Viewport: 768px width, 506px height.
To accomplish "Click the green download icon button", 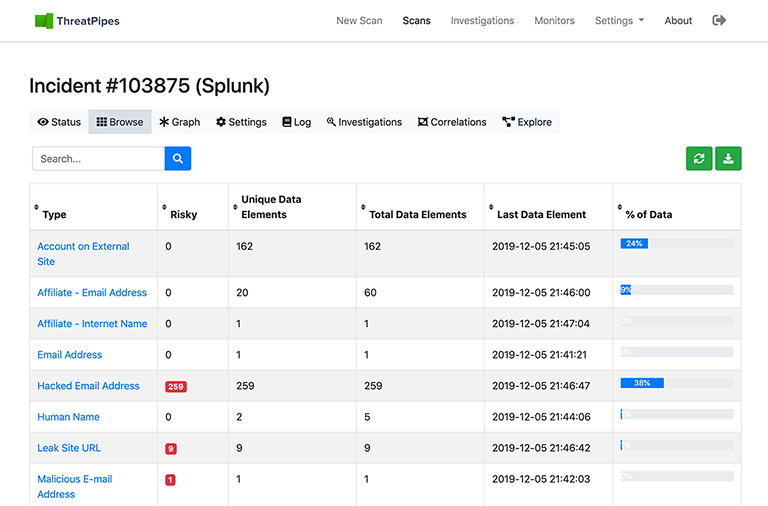I will 728,158.
